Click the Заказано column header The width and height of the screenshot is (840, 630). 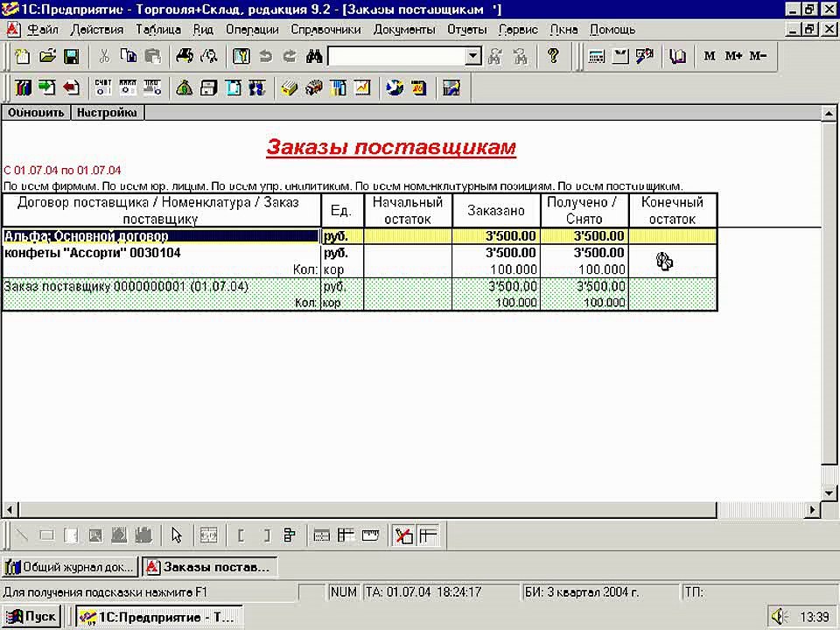(x=496, y=211)
